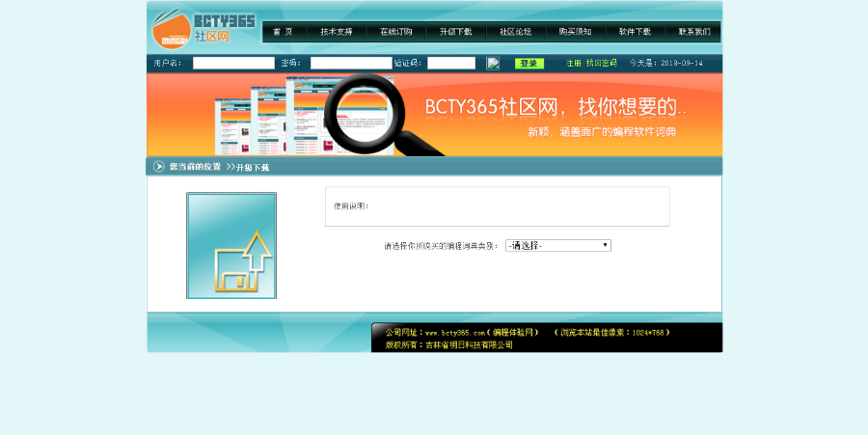Open 联系我们 in navigation bar
Viewport: 868px width, 435px height.
[x=694, y=32]
